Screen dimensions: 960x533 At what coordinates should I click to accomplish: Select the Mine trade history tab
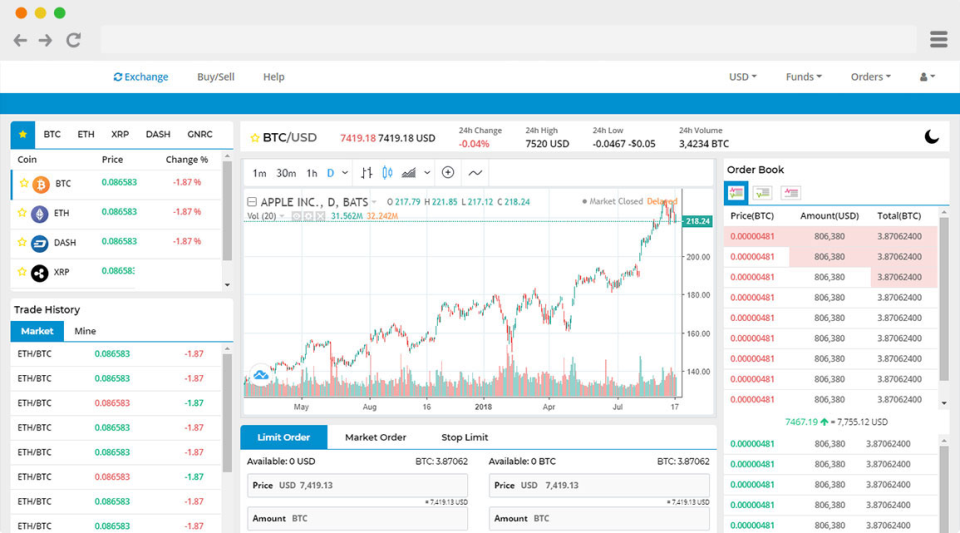coord(85,331)
